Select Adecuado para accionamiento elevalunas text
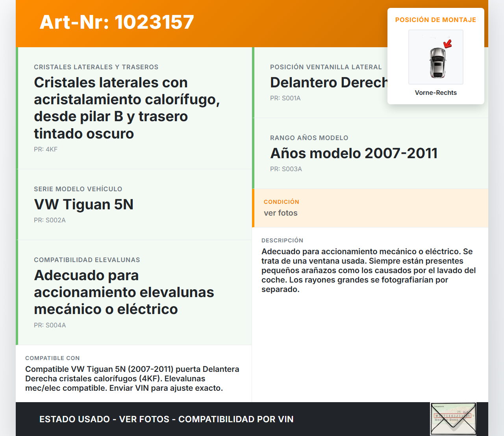 pyautogui.click(x=124, y=292)
